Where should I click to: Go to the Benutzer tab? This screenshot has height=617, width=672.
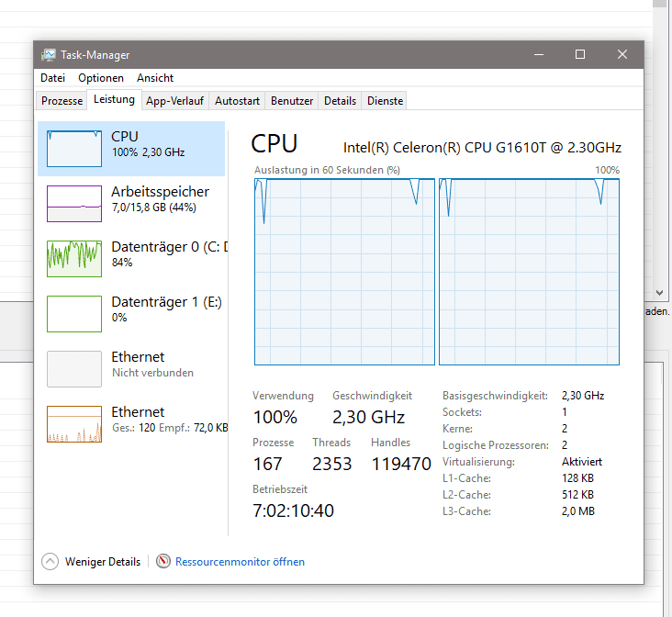click(292, 101)
